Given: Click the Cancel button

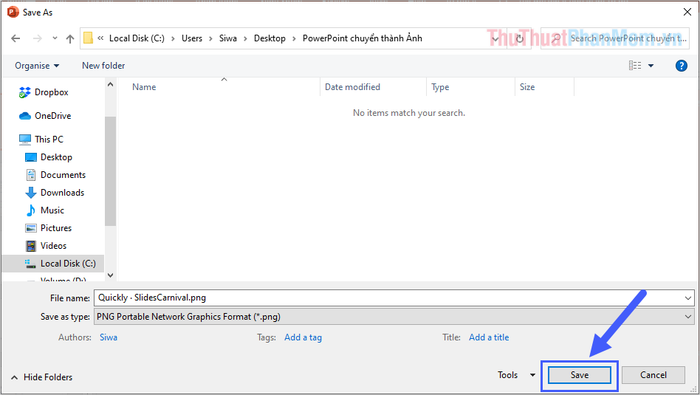Looking at the screenshot, I should coord(653,375).
